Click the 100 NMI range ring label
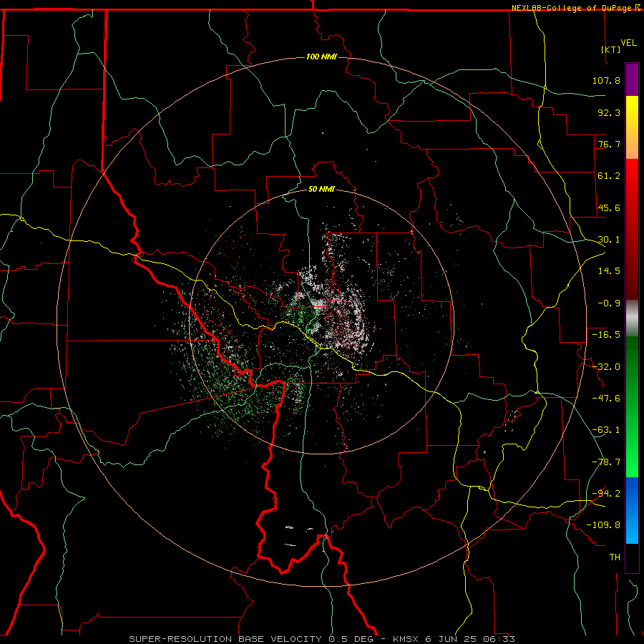The height and width of the screenshot is (644, 644). click(321, 57)
